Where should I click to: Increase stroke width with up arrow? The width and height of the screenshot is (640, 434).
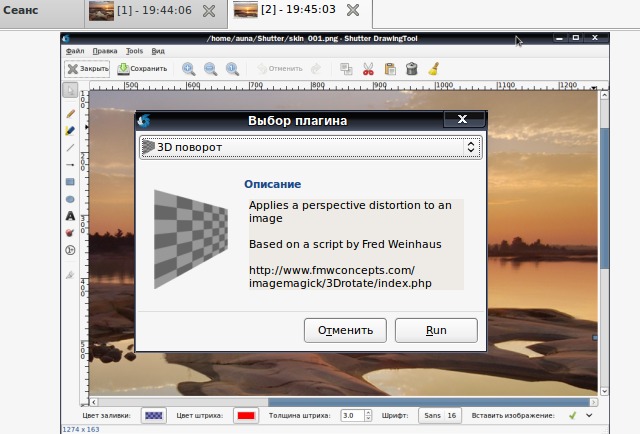[x=368, y=412]
